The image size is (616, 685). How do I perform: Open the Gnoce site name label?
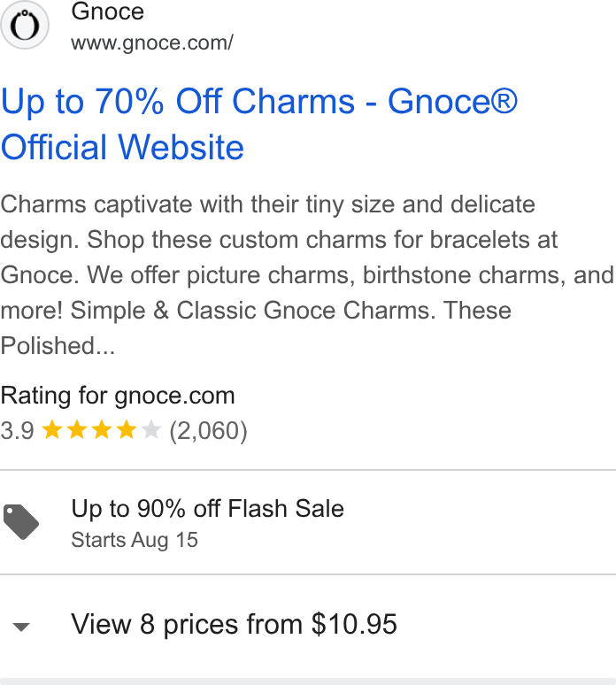[x=107, y=11]
